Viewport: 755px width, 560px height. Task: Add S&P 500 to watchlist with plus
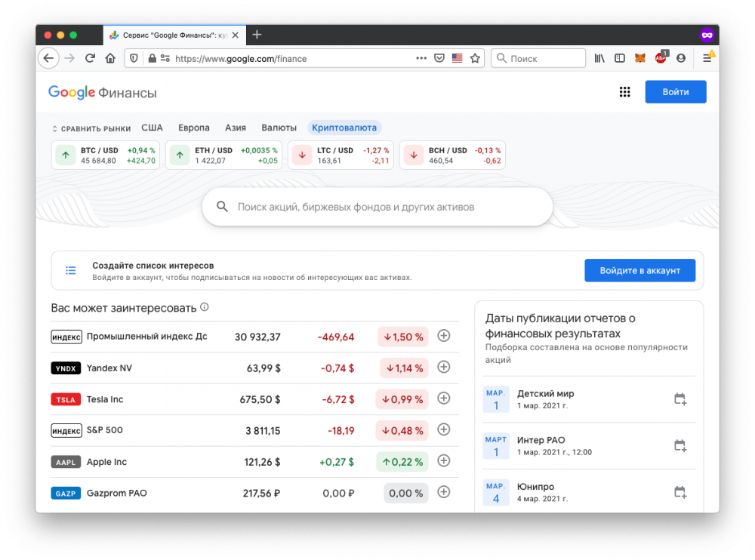coord(444,429)
